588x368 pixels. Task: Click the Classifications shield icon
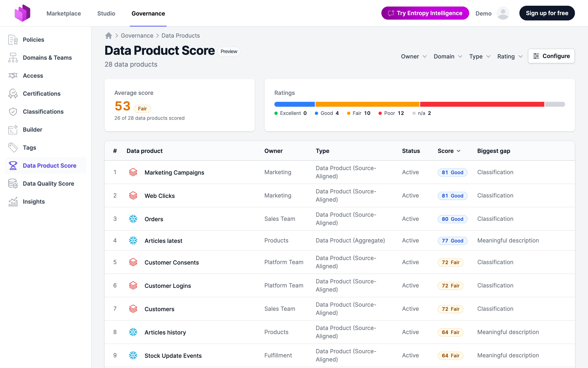click(13, 112)
